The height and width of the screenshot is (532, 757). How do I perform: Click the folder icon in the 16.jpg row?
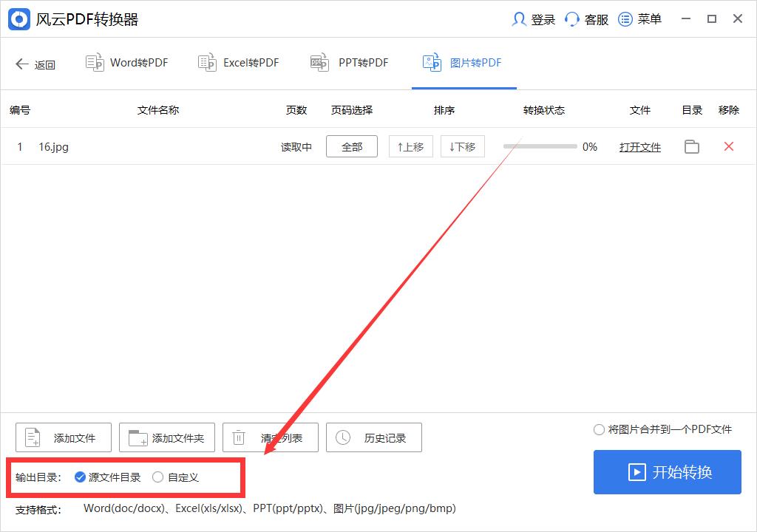692,146
